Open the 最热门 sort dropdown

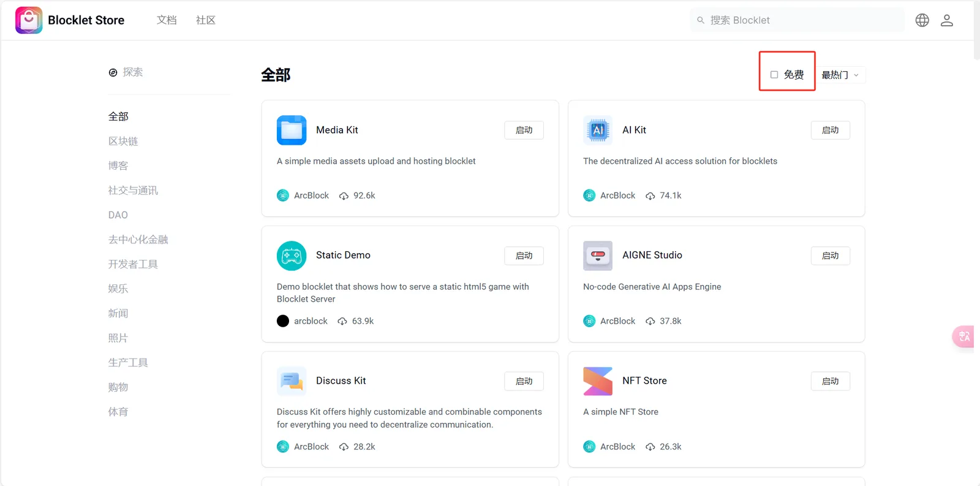click(840, 75)
